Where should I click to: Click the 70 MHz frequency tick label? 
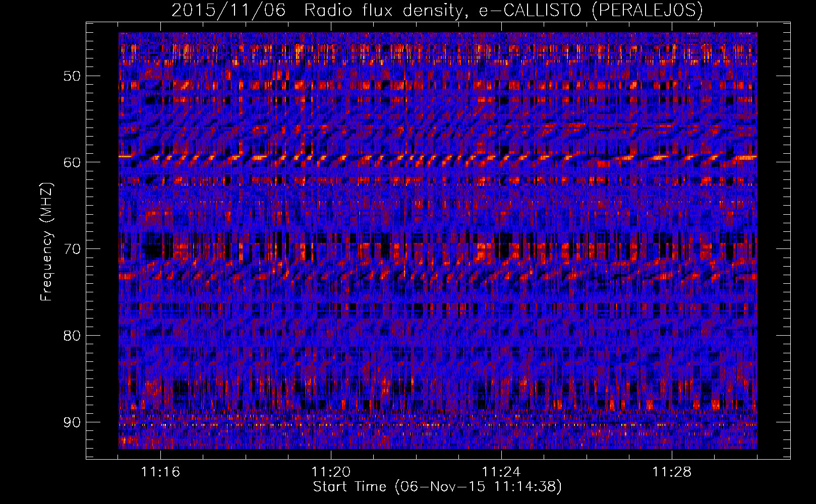[x=72, y=249]
